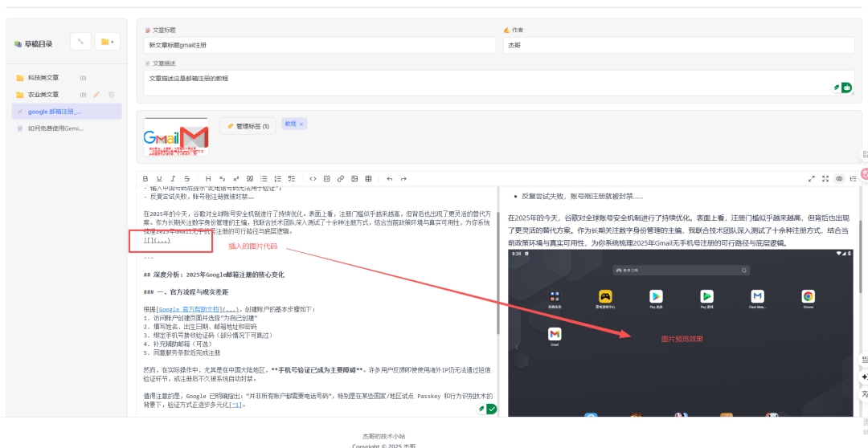This screenshot has height=448, width=868.
Task: Expand editor with diagonal arrows icon
Action: click(x=812, y=179)
